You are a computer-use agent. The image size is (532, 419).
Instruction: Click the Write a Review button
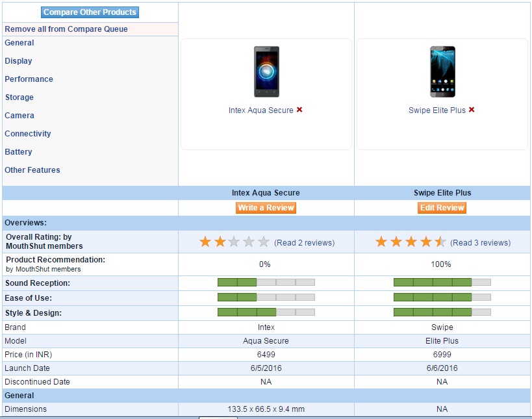tap(266, 208)
